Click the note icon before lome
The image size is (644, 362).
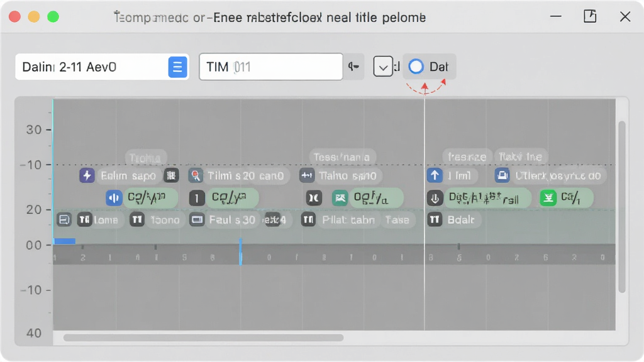(x=64, y=220)
